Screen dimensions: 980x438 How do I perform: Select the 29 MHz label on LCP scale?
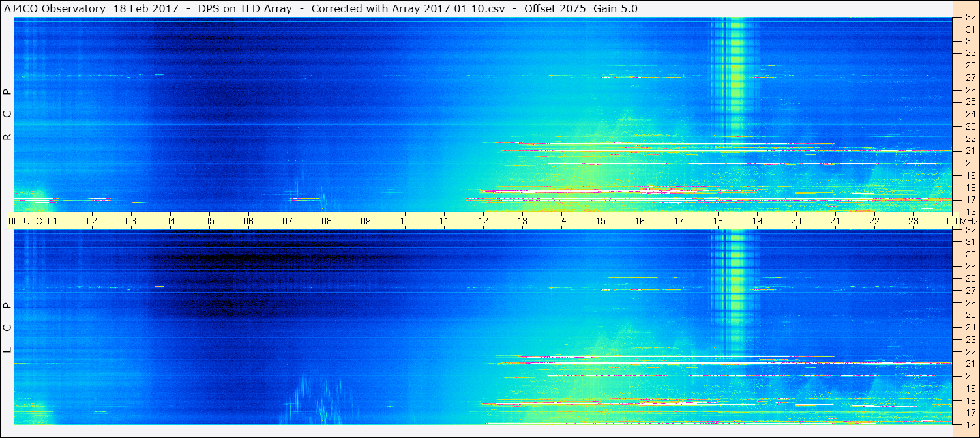click(970, 267)
